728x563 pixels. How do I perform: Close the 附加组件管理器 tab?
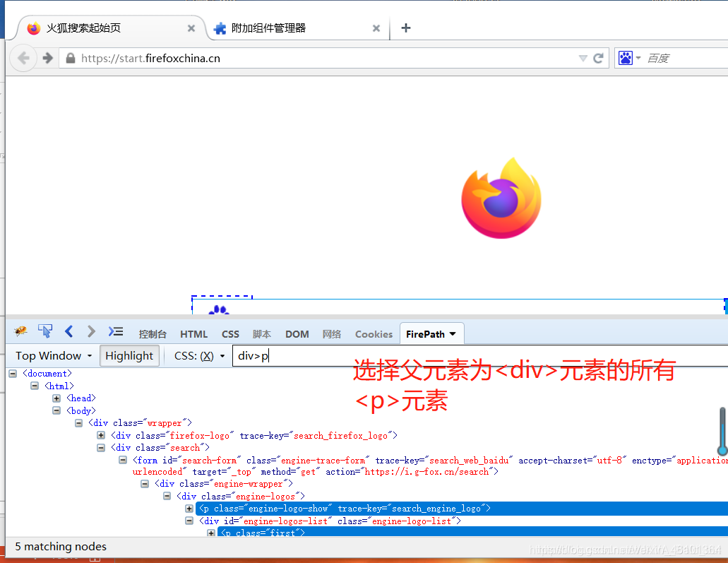376,28
